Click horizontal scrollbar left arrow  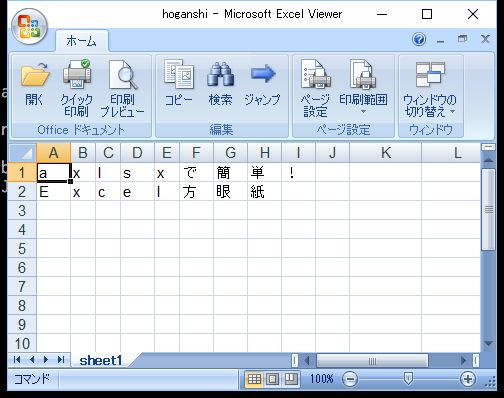(307, 360)
